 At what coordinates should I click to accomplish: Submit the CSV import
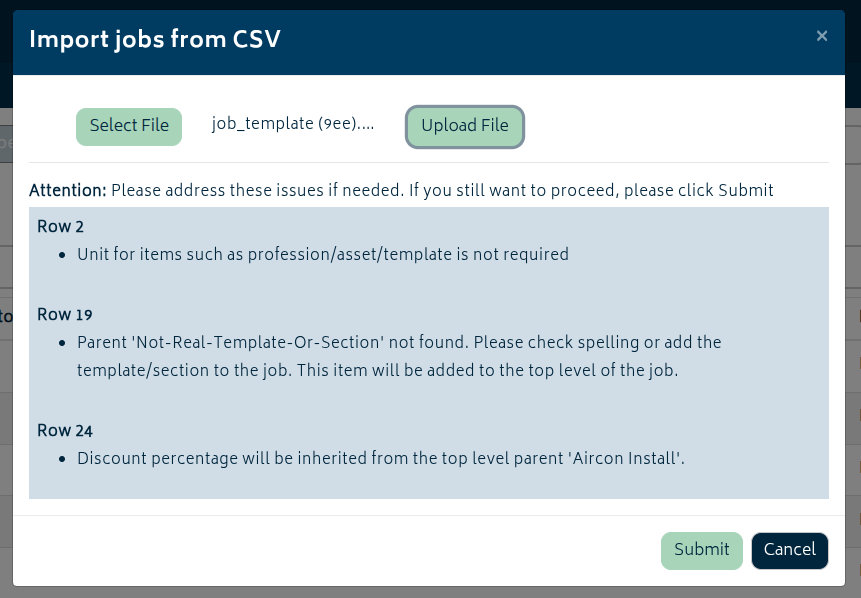tap(701, 550)
